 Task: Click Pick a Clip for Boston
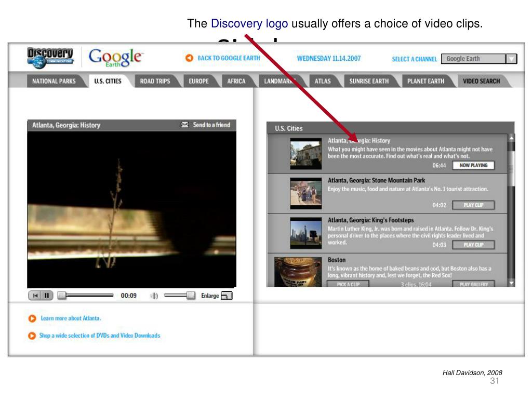[348, 284]
